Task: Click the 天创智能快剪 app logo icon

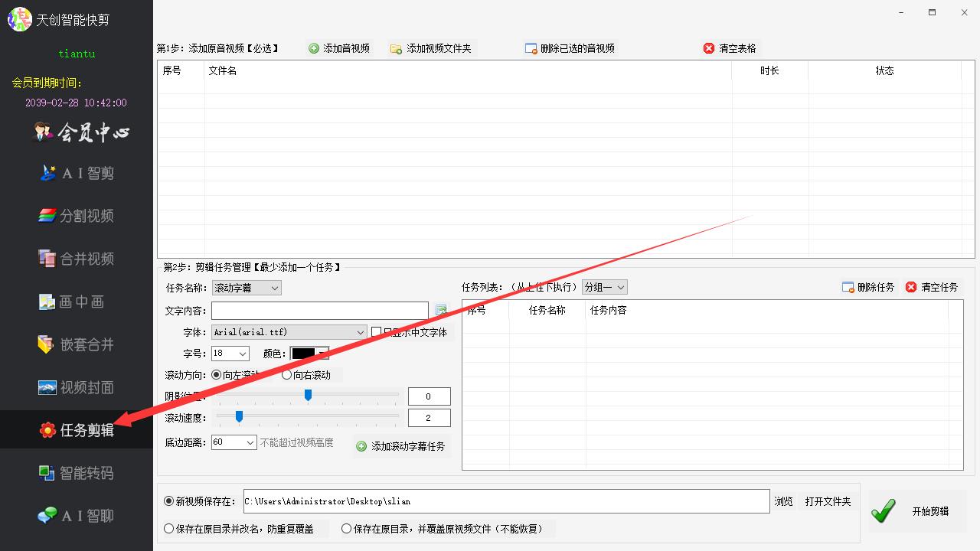Action: (x=19, y=19)
